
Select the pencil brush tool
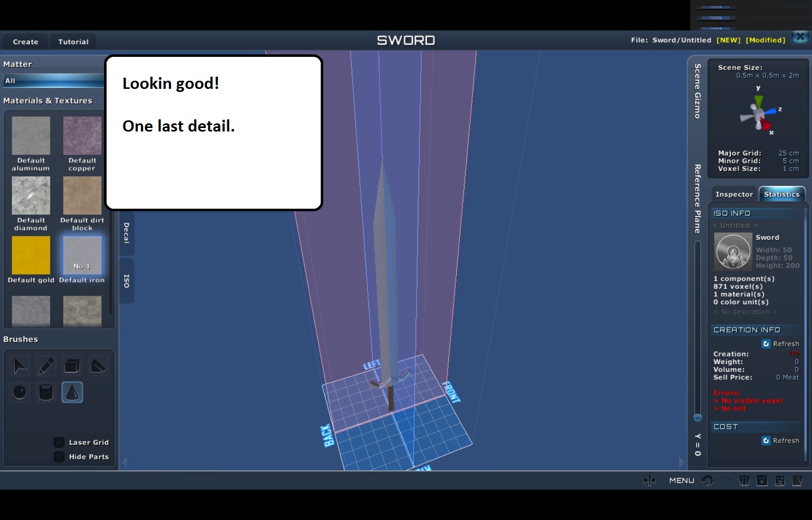tap(46, 366)
